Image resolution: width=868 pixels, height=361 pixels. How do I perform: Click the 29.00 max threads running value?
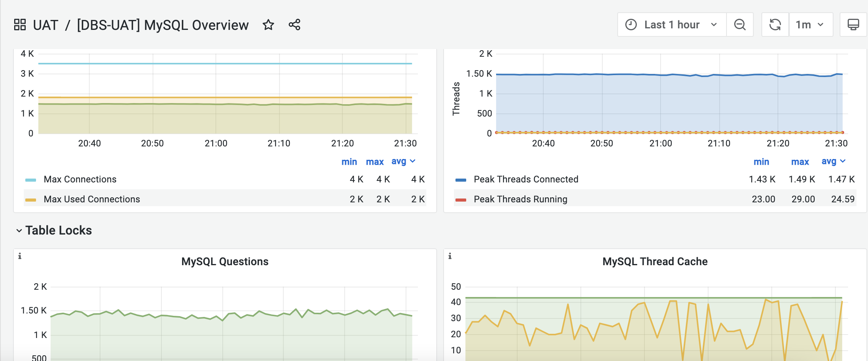click(803, 199)
